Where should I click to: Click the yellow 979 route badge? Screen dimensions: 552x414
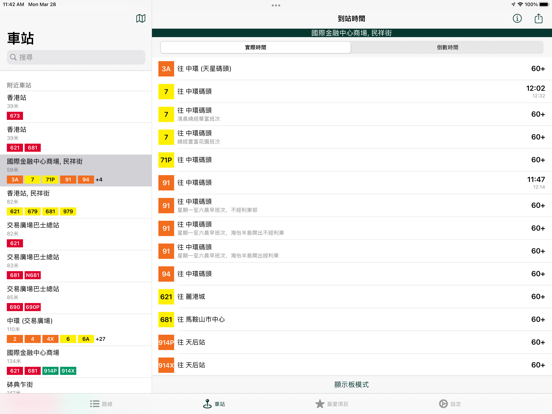click(x=68, y=212)
